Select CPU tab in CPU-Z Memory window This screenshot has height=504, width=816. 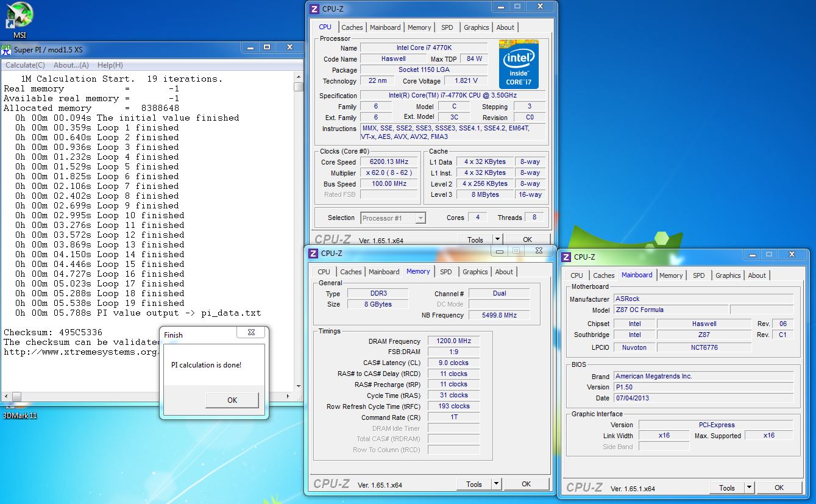click(x=324, y=272)
